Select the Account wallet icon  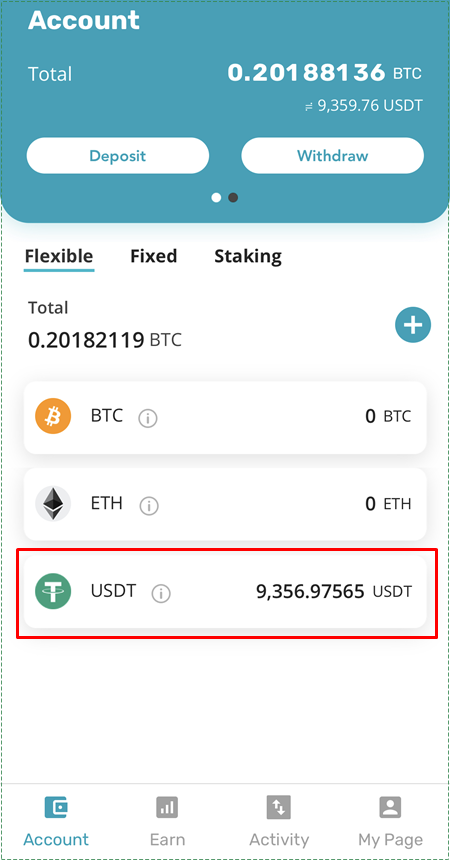pyautogui.click(x=56, y=807)
